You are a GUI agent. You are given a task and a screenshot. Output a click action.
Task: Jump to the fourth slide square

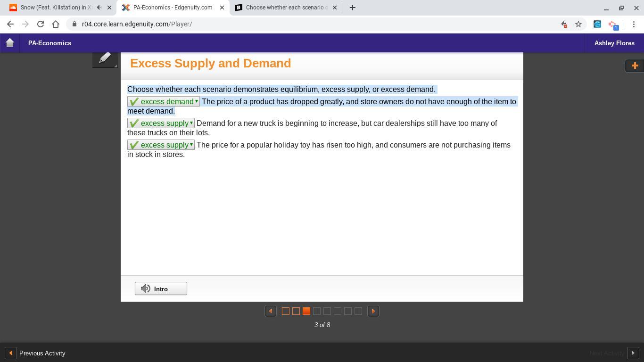(x=317, y=311)
